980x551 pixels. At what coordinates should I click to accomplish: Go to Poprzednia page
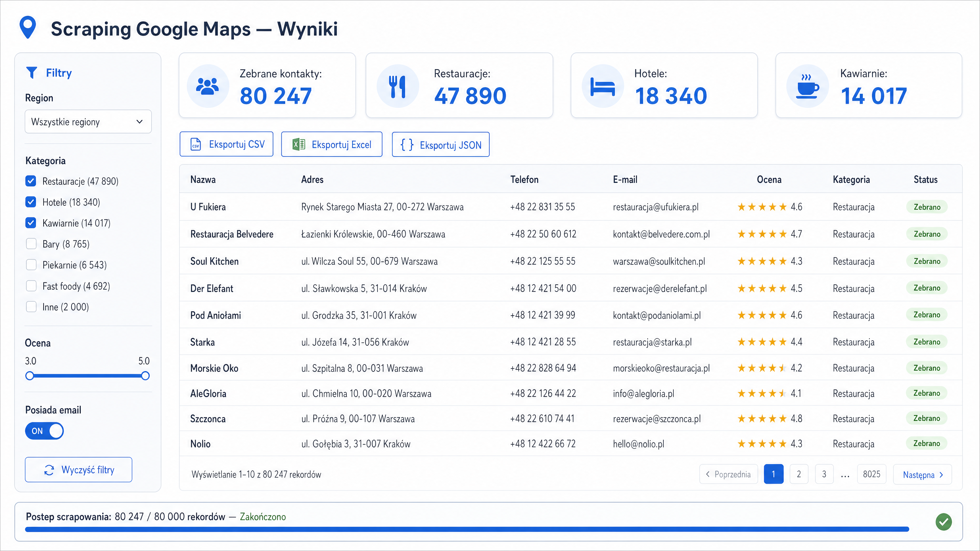coord(728,474)
